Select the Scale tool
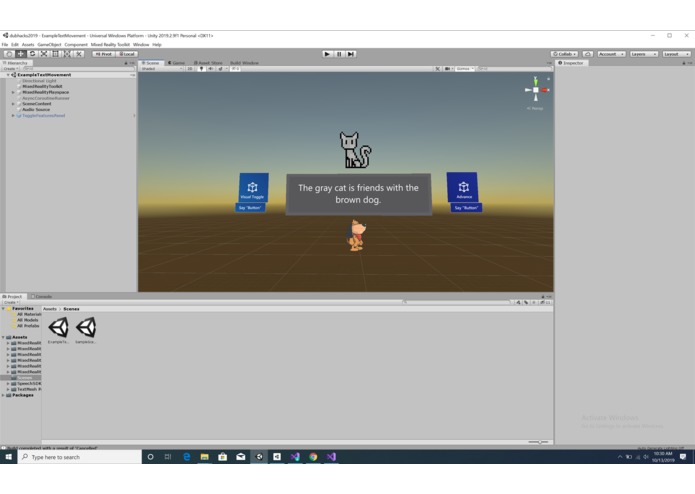 [x=43, y=54]
